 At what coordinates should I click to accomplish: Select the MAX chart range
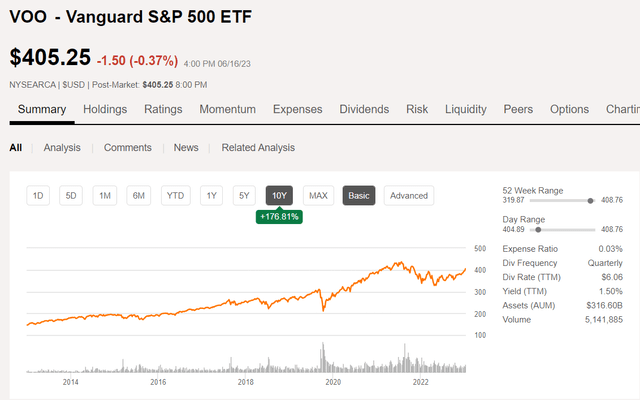[318, 196]
